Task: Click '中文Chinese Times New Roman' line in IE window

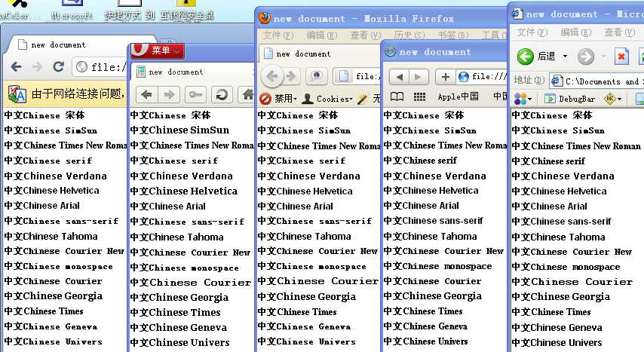Action: [576, 145]
